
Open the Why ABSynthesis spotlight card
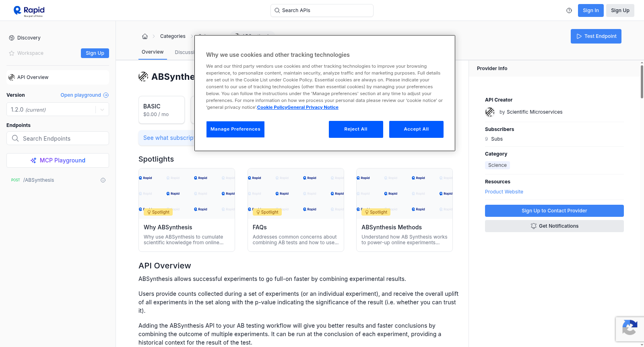[187, 210]
